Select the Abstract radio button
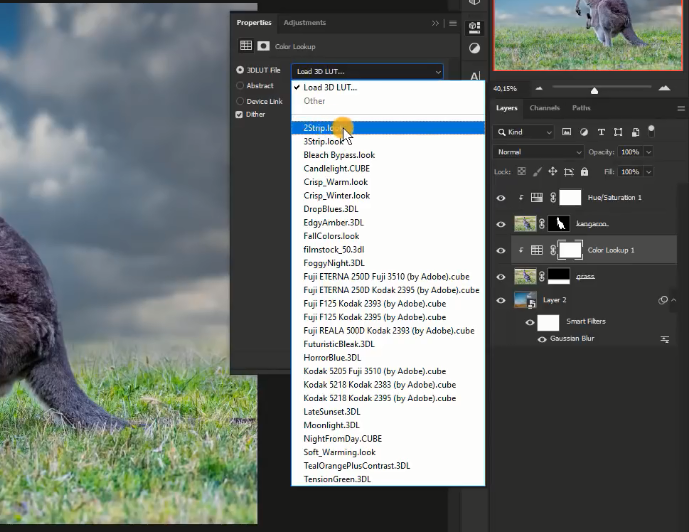 (x=240, y=86)
